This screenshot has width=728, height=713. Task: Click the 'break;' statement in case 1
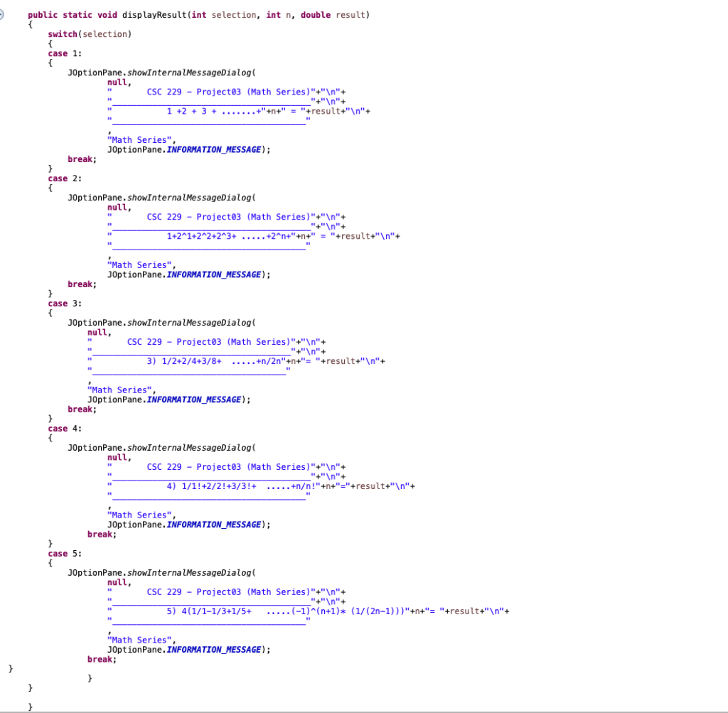pyautogui.click(x=82, y=159)
